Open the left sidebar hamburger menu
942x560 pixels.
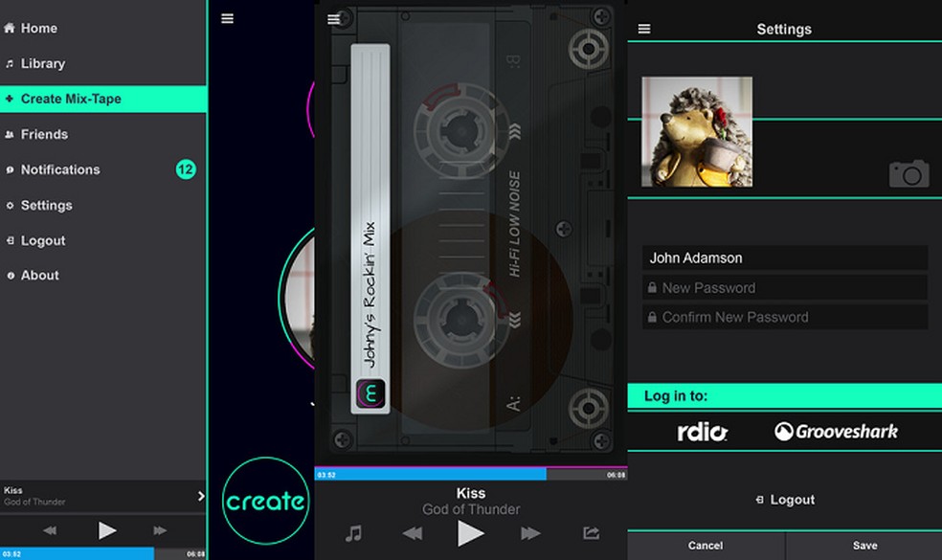[227, 18]
